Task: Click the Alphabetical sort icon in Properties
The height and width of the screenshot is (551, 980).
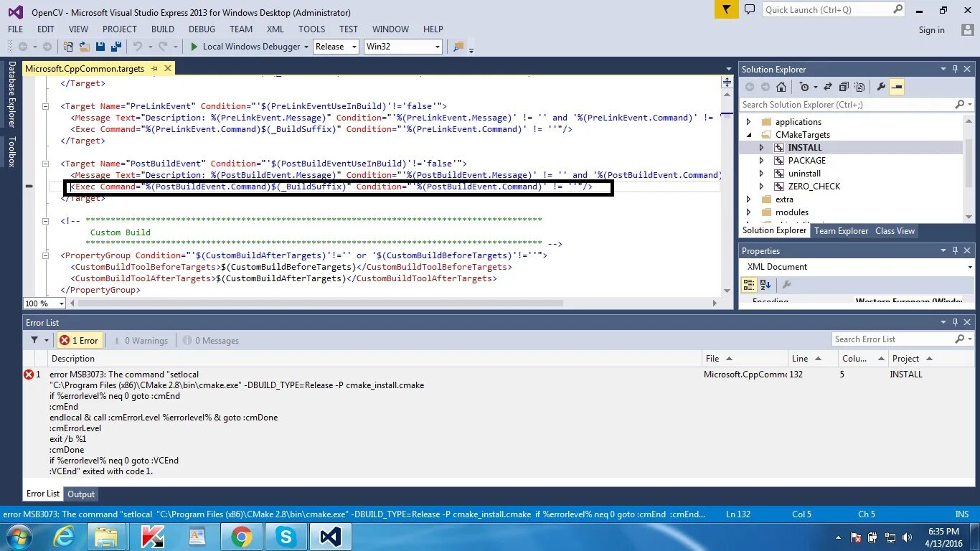Action: pos(765,285)
